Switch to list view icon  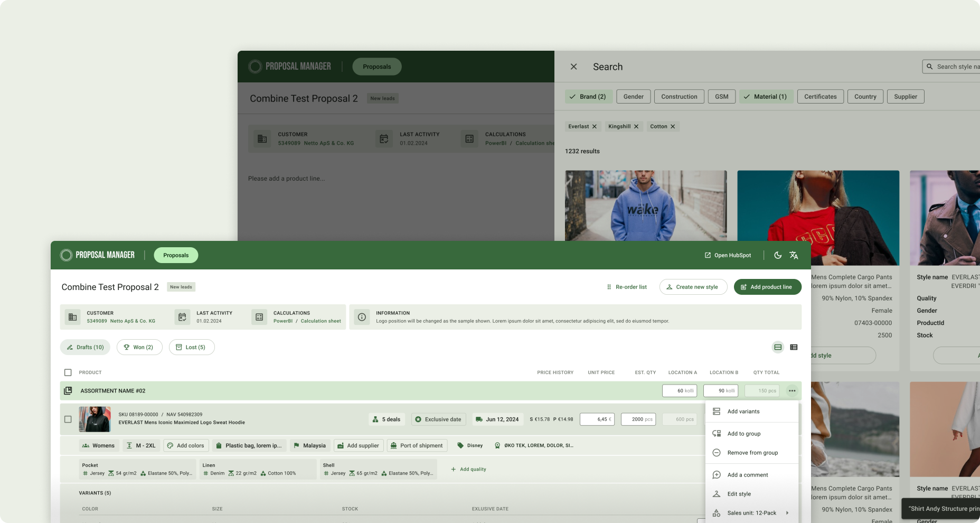click(x=794, y=347)
